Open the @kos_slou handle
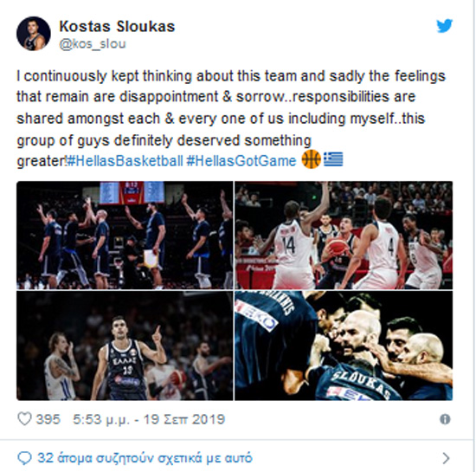This screenshot has height=472, width=476. point(93,44)
